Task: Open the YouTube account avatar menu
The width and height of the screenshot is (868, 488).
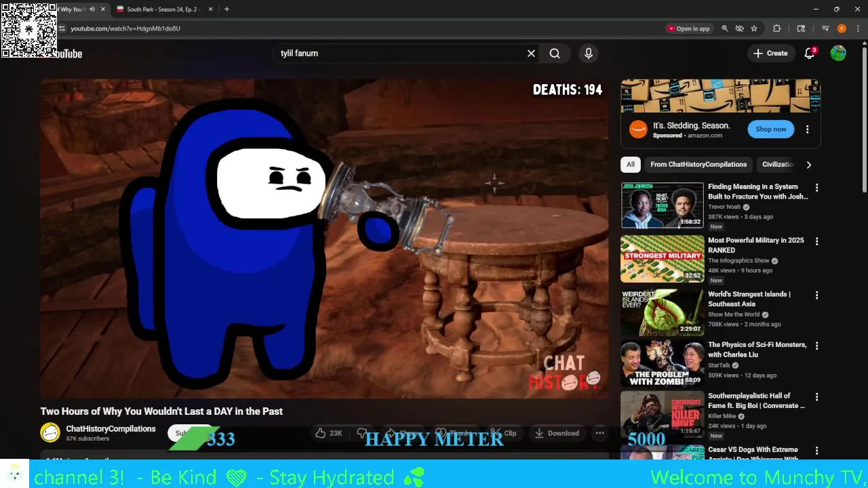Action: point(838,54)
